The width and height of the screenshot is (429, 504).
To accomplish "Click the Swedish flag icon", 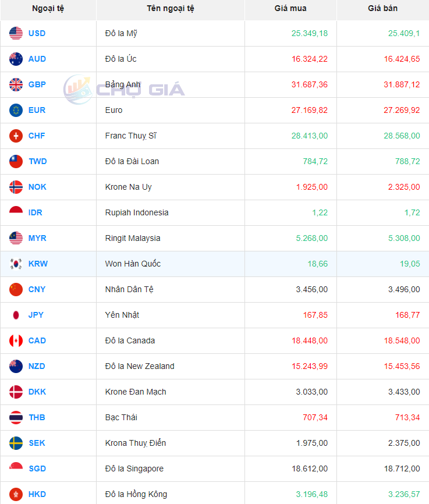I will 16,443.
